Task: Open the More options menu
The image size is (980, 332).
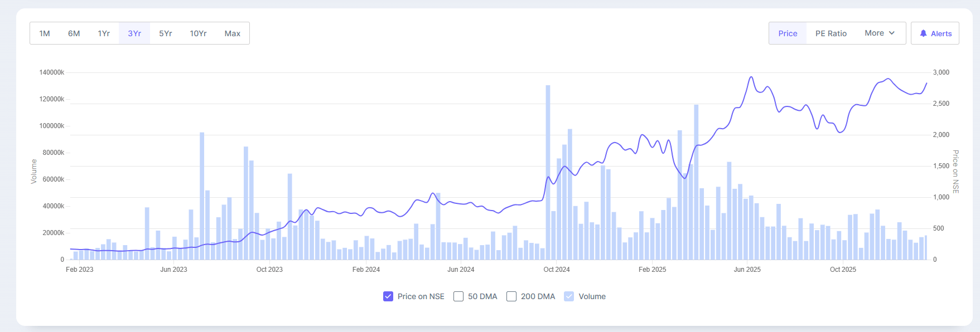Action: [x=874, y=33]
